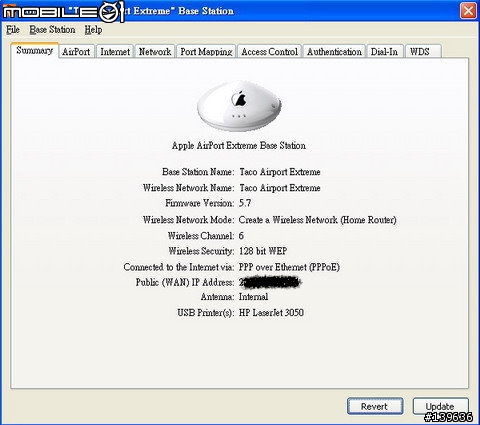480x425 pixels.
Task: Switch to the Dial-In tab
Action: pyautogui.click(x=384, y=52)
